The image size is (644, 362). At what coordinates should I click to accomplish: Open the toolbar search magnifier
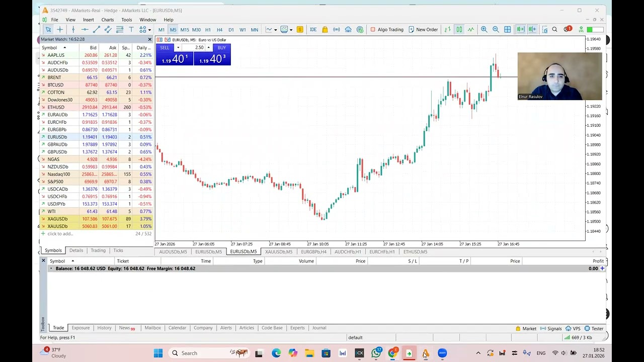[554, 30]
